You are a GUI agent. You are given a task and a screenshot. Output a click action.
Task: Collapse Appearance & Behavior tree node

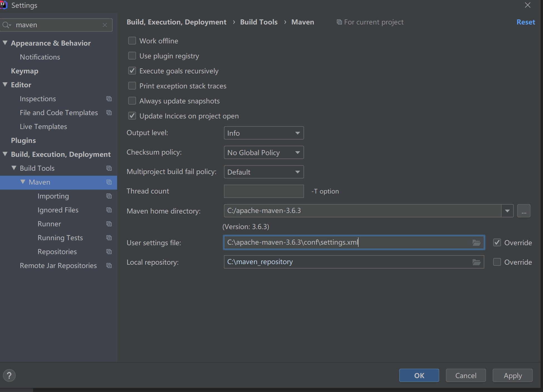point(5,43)
